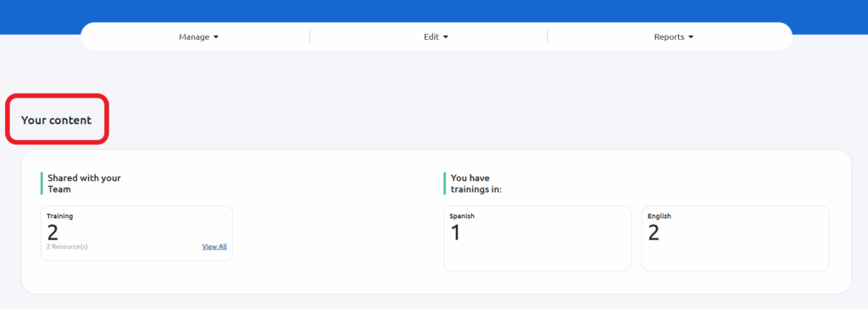Click the You have trainings in heading

tap(476, 183)
